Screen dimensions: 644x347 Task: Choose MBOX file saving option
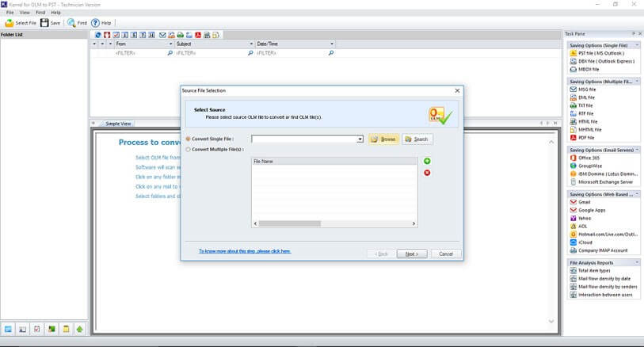[x=585, y=70]
